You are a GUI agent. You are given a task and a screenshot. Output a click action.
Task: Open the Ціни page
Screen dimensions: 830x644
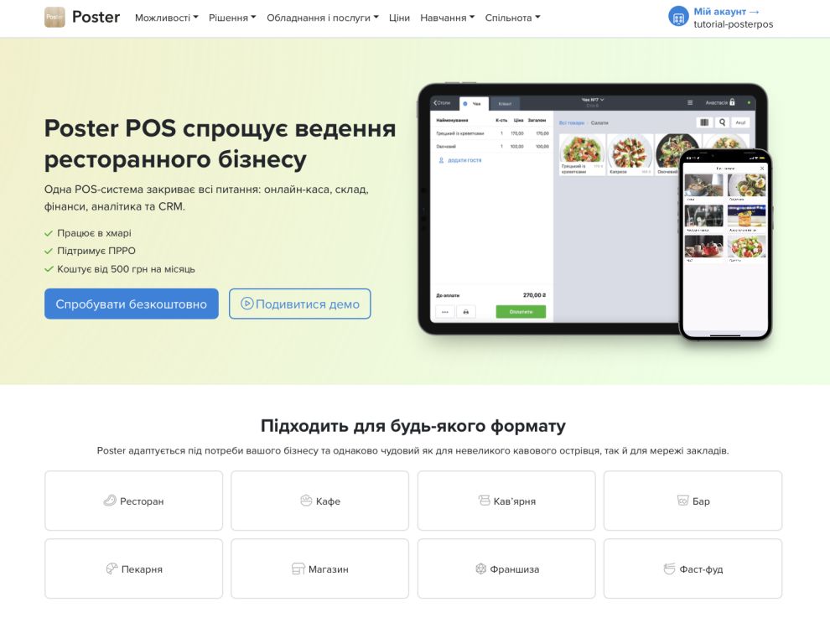pyautogui.click(x=399, y=18)
